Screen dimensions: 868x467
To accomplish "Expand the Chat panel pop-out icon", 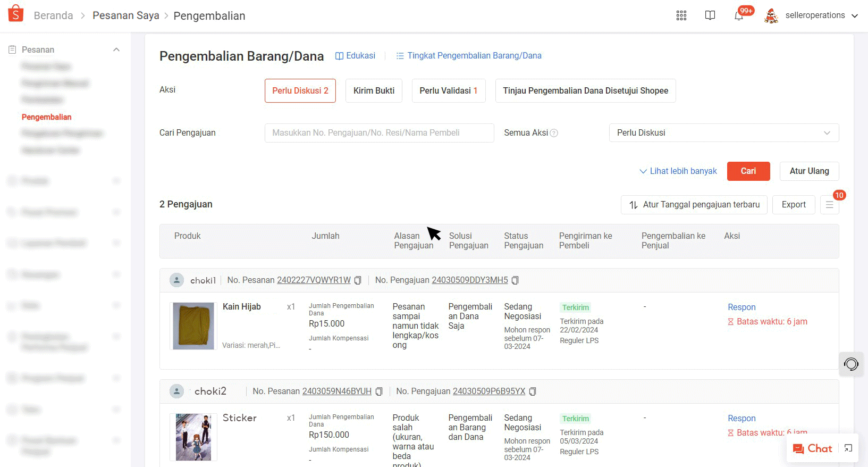I will tap(848, 448).
